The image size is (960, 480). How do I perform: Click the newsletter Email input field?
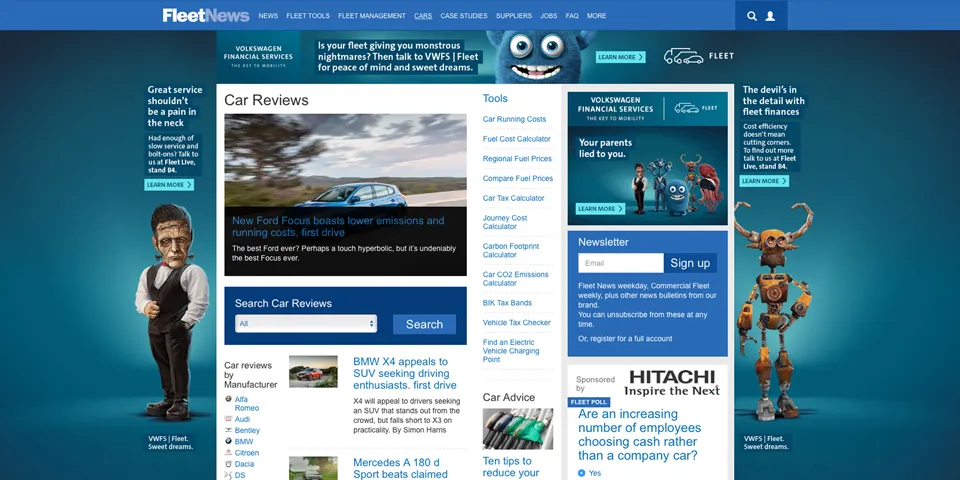(620, 263)
